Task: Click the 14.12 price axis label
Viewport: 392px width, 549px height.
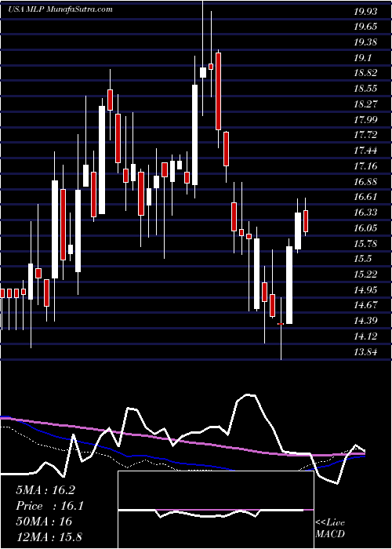Action: [x=365, y=336]
